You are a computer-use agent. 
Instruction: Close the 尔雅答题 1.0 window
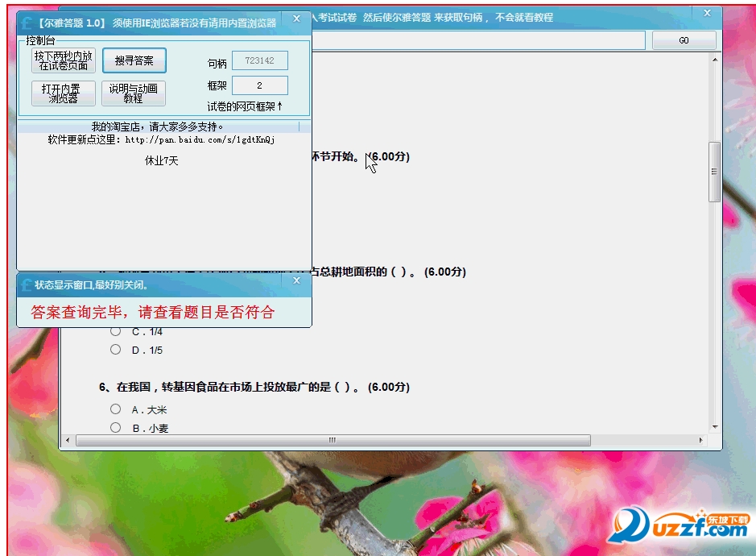coord(297,19)
